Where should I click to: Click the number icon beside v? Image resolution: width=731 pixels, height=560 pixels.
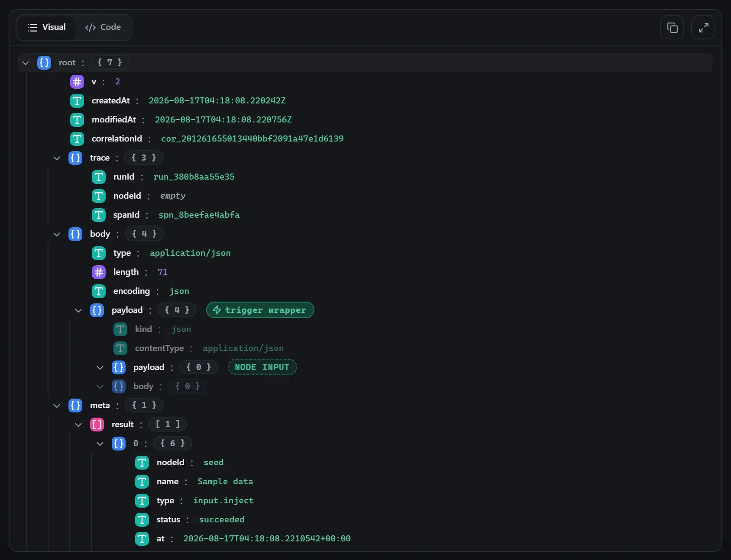tap(77, 82)
